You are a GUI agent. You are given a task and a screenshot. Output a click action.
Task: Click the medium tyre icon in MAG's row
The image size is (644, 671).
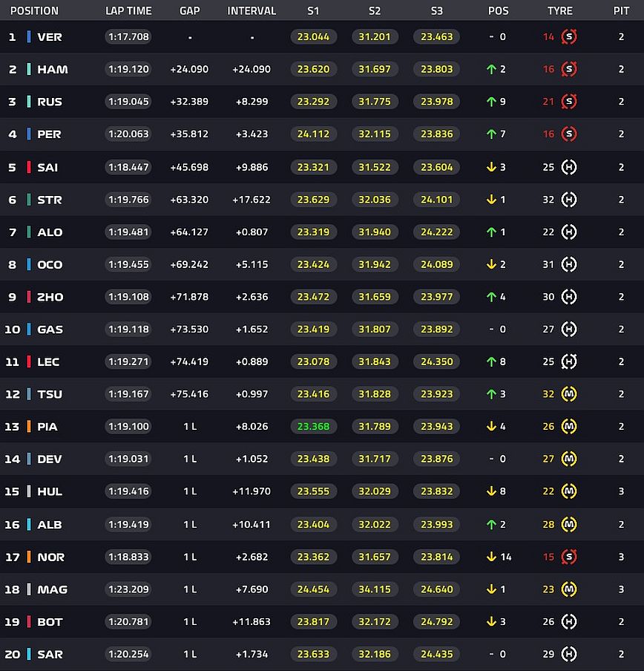[569, 589]
